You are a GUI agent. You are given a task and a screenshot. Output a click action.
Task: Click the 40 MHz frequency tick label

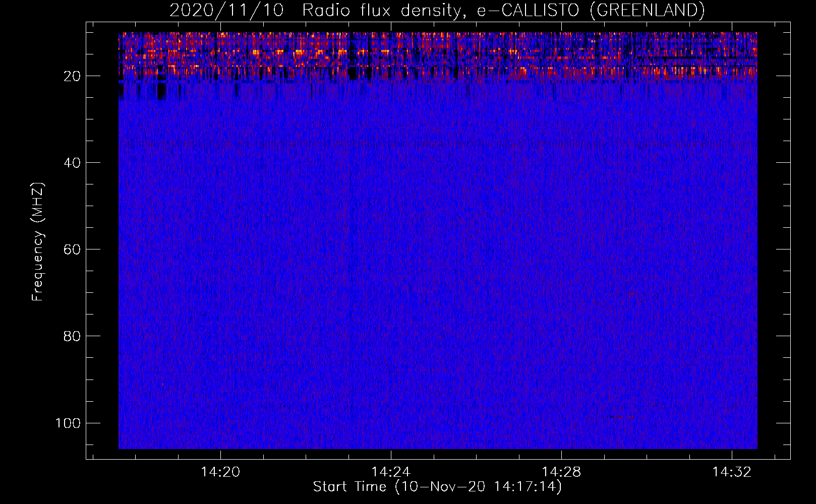[x=72, y=163]
